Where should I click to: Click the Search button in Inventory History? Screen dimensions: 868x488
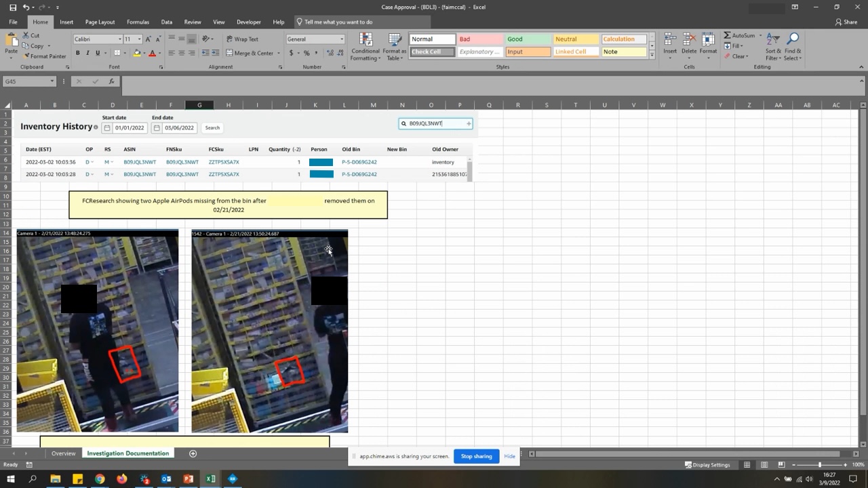point(212,127)
